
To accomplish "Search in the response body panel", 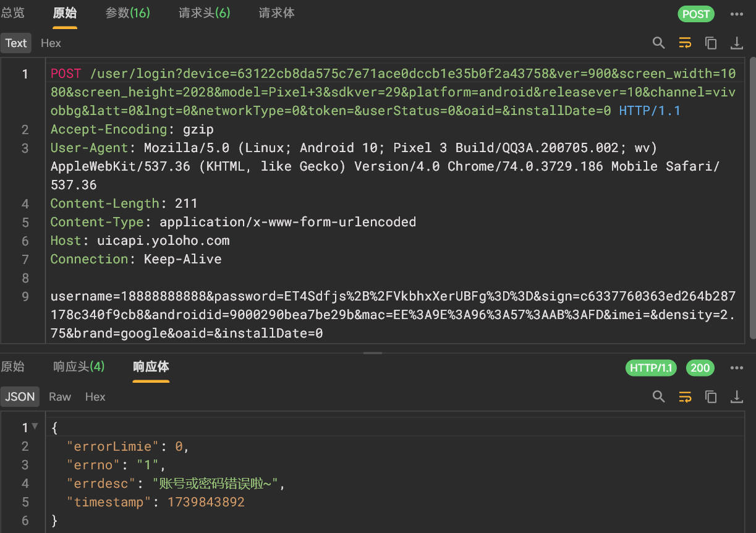I will point(658,396).
